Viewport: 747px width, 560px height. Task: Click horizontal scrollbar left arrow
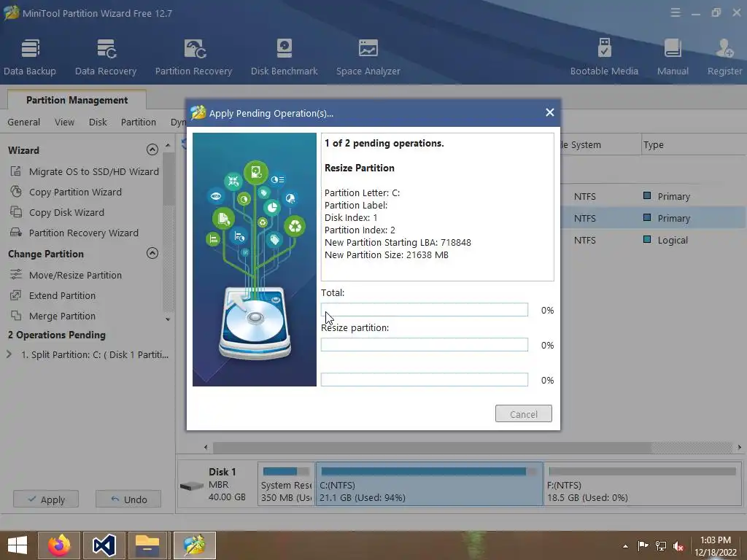(206, 447)
